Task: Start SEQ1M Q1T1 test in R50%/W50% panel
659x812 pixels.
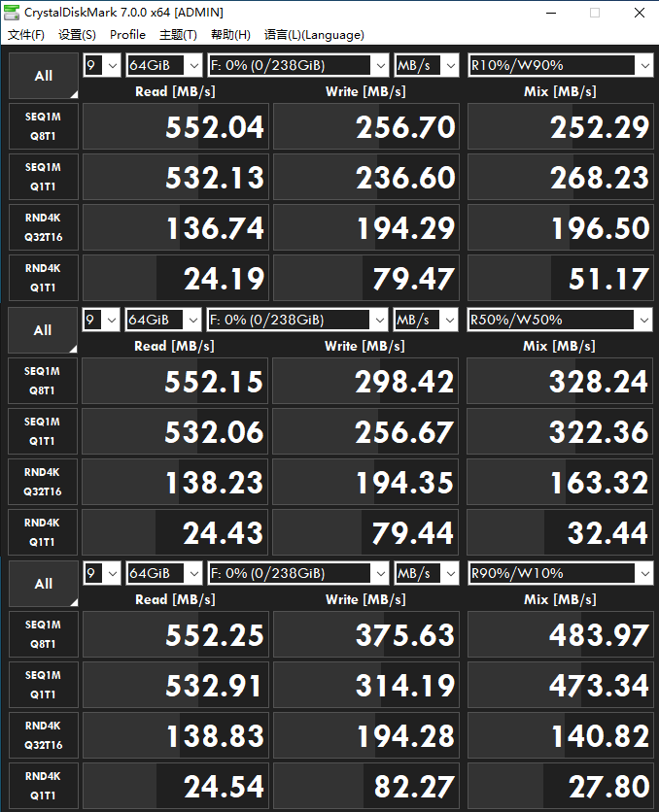Action: [x=43, y=431]
